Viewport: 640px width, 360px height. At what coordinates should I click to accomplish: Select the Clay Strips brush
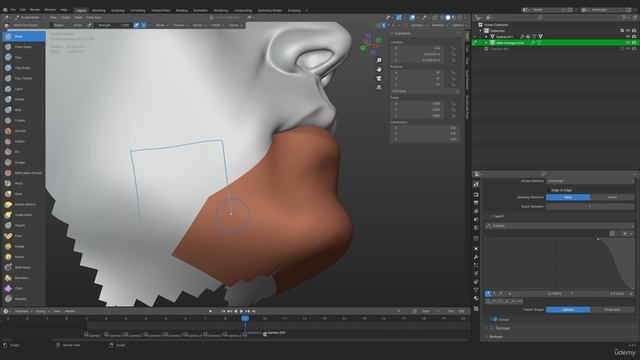click(x=24, y=68)
